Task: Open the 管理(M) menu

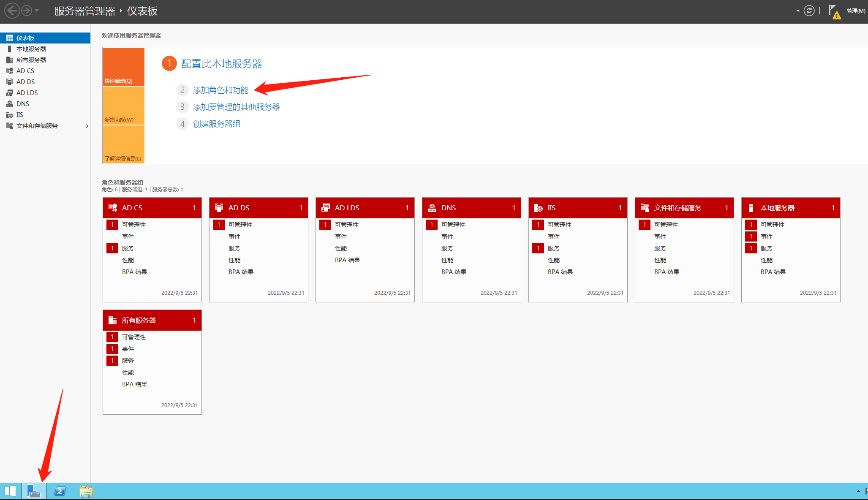Action: point(856,11)
